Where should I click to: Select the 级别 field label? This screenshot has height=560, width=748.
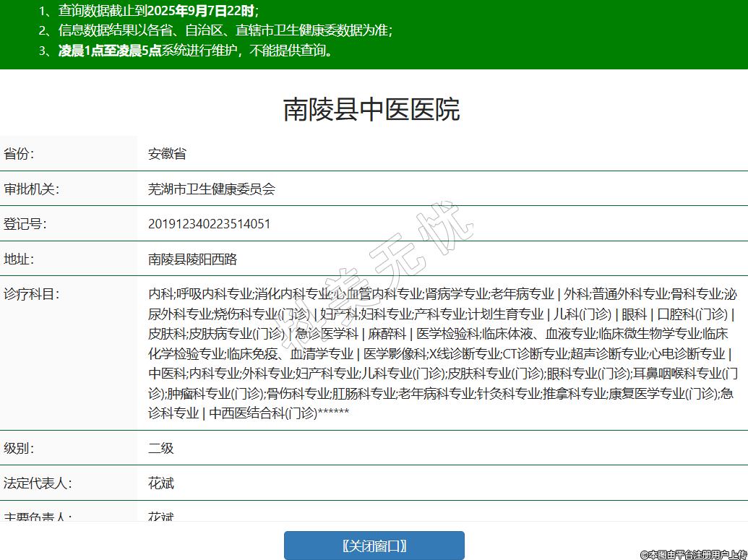click(x=19, y=448)
